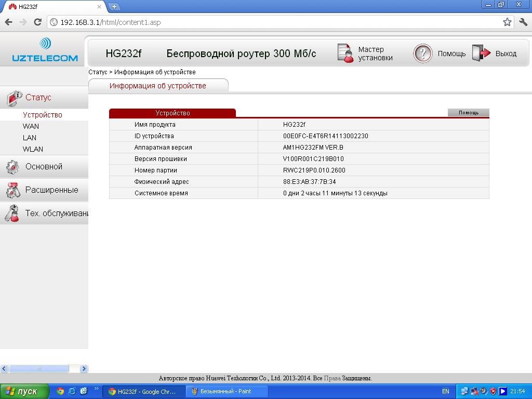This screenshot has height=399, width=532.
Task: Click device ID value 00E0FC-E4T6R14113002230
Action: pos(325,136)
